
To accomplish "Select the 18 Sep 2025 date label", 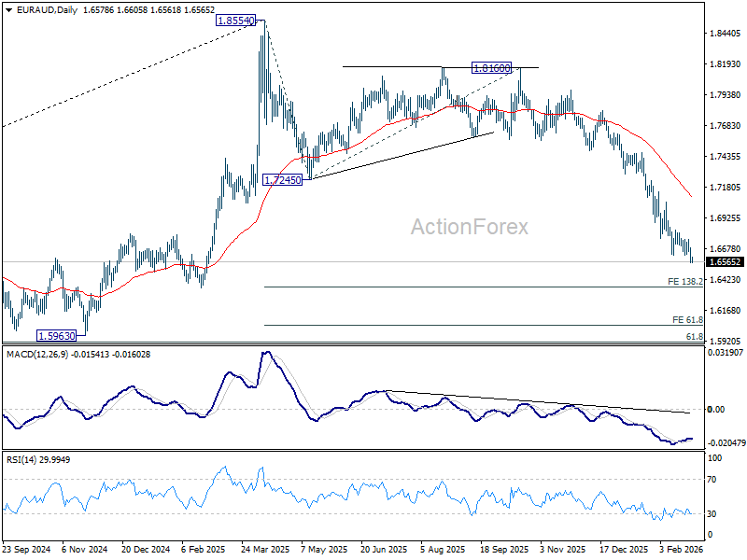I will [x=504, y=550].
